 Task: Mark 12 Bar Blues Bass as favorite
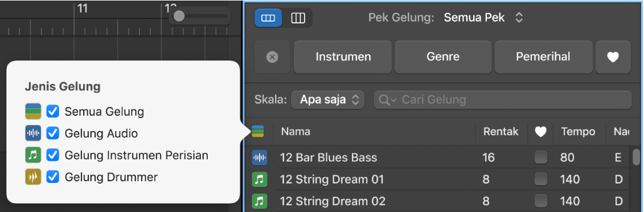[541, 157]
